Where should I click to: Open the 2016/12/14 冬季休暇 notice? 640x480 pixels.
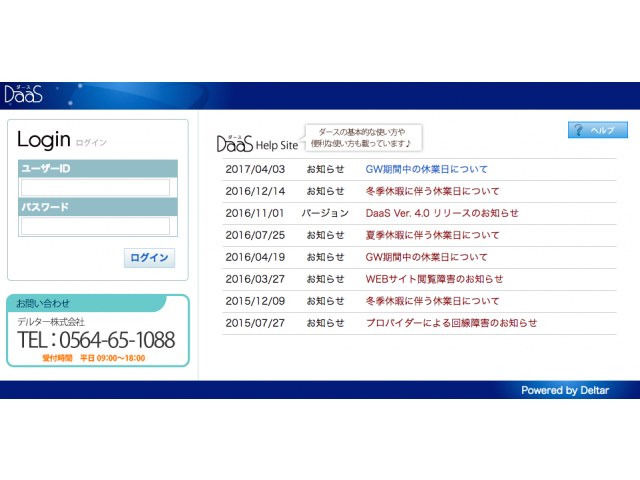pyautogui.click(x=433, y=191)
